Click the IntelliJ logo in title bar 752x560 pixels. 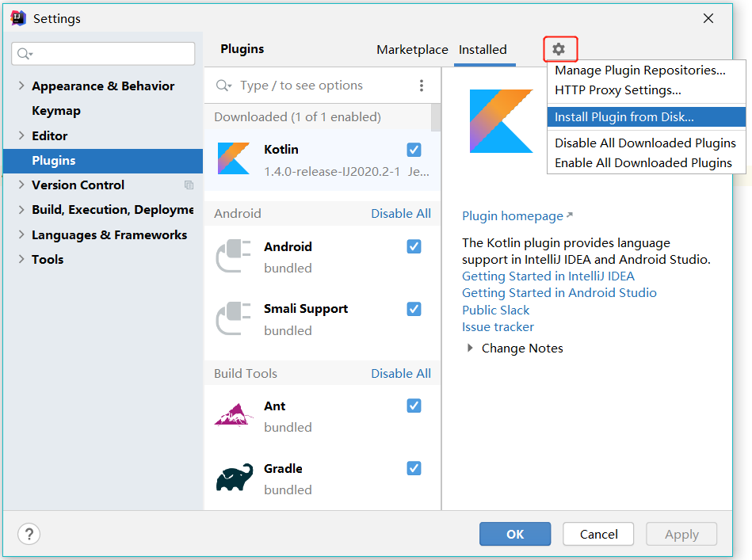point(17,18)
